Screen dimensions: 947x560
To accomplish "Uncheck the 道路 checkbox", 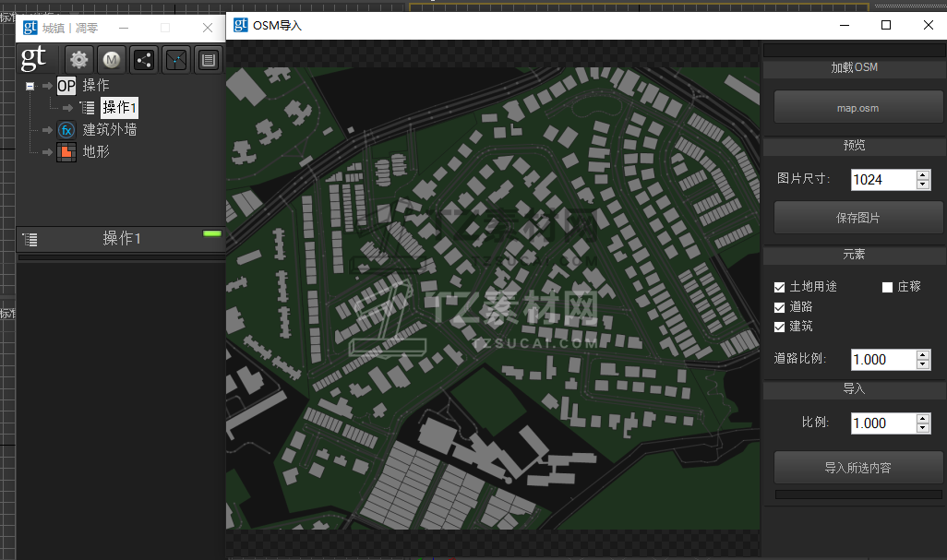I will [779, 307].
